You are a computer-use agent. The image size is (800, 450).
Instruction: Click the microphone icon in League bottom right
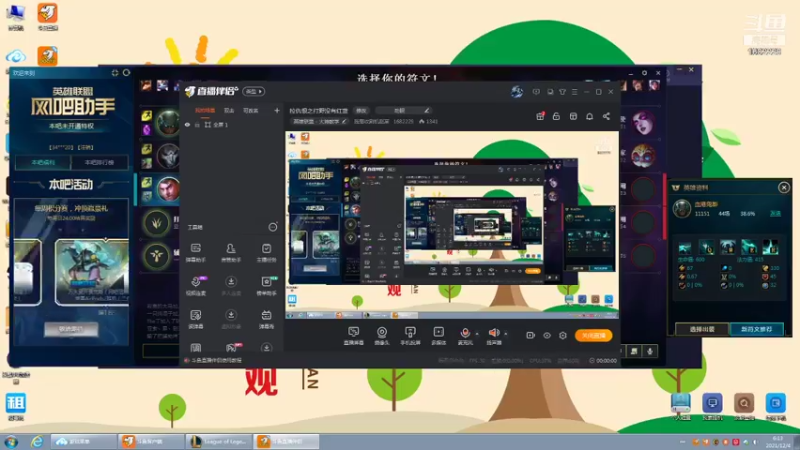[650, 351]
